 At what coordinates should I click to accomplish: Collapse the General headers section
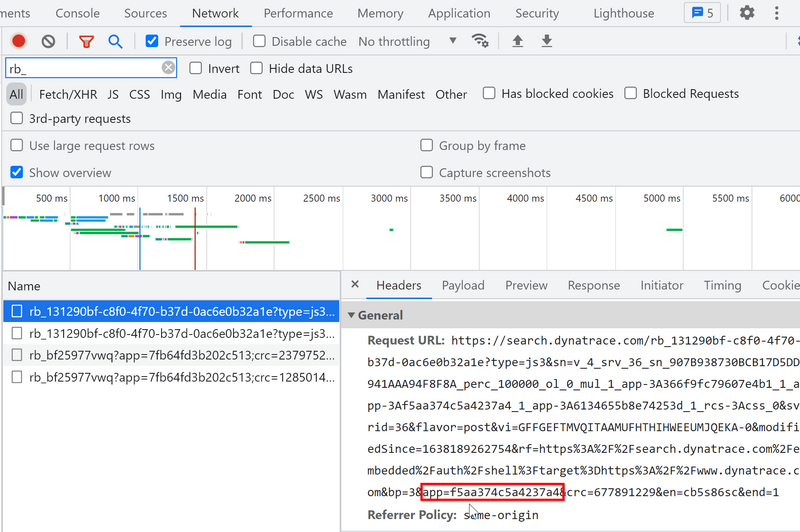(x=352, y=315)
